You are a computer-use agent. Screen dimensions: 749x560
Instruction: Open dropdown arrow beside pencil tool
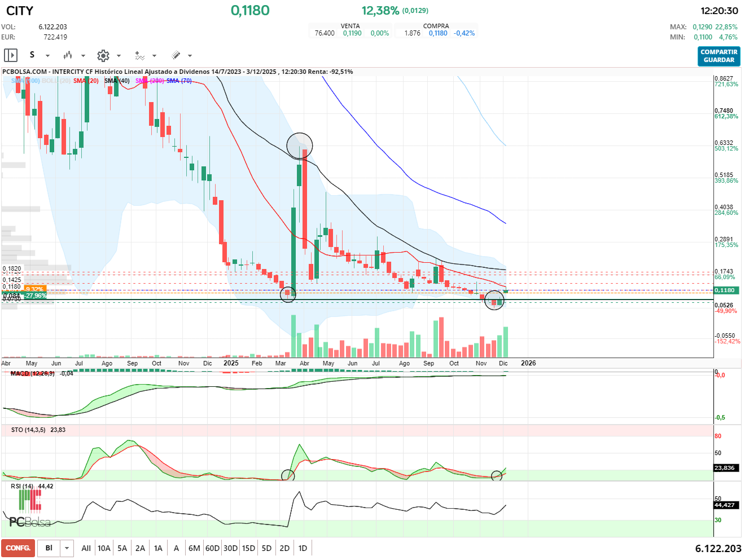click(x=190, y=56)
